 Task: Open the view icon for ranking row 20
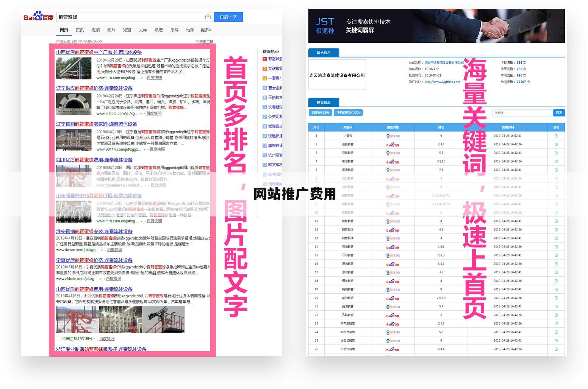556,298
